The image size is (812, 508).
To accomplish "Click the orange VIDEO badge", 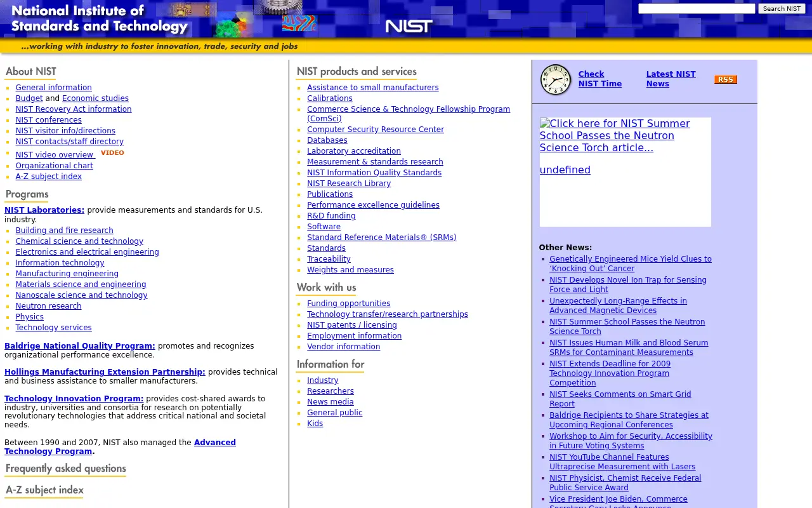I will point(112,153).
